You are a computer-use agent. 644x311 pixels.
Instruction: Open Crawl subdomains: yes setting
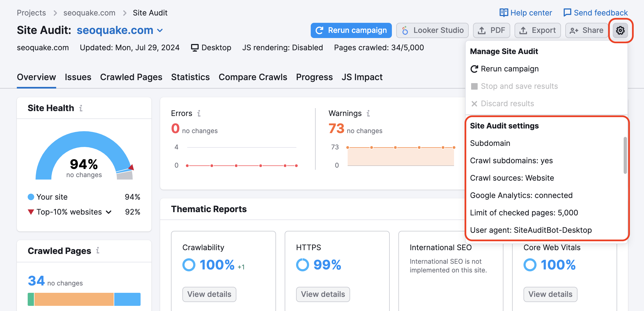click(511, 161)
